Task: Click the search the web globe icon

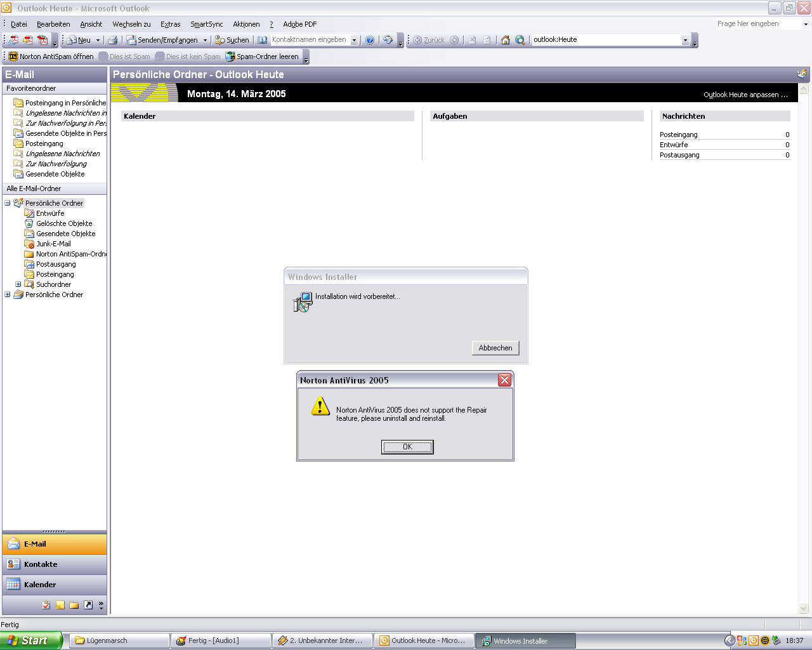Action: point(520,40)
